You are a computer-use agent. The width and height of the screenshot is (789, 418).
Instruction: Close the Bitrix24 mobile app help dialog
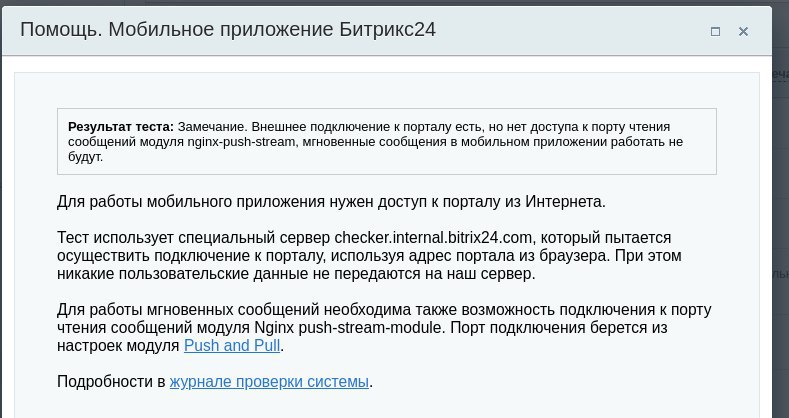[x=743, y=31]
